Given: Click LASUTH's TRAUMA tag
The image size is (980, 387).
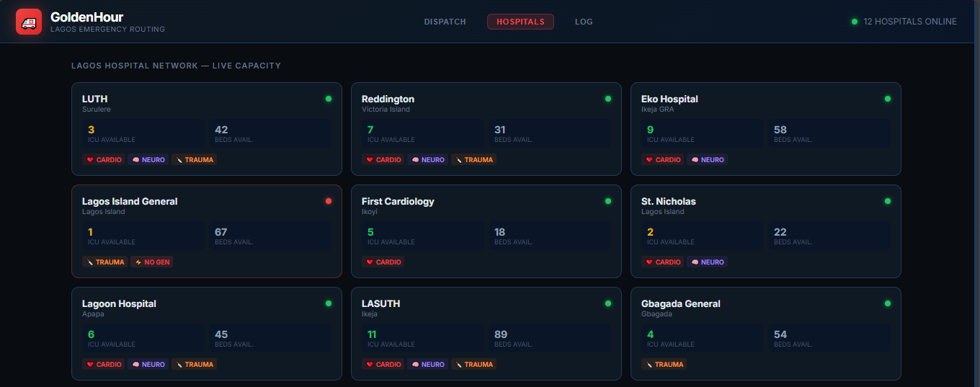Looking at the screenshot, I should pyautogui.click(x=473, y=365).
